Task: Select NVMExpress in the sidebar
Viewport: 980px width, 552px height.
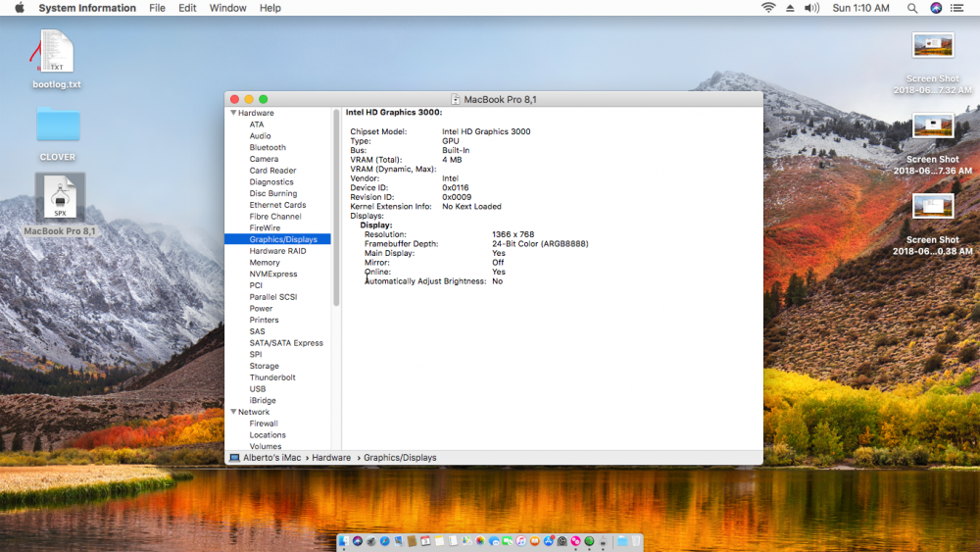Action: click(x=273, y=274)
